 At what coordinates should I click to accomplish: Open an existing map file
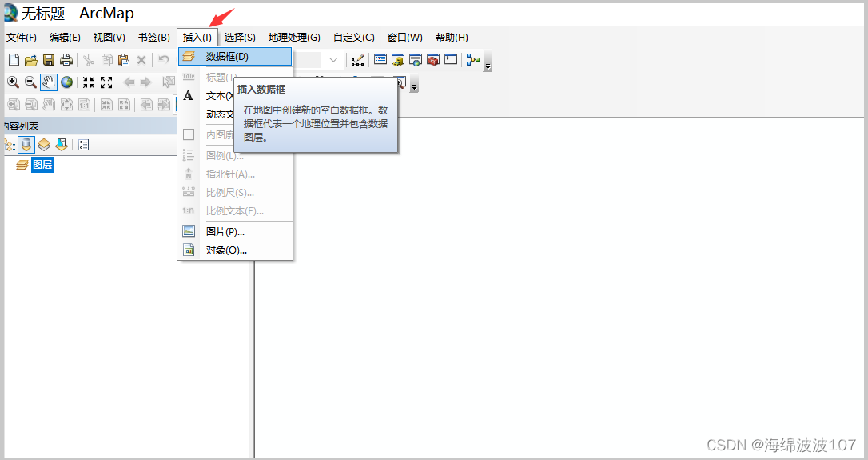click(31, 60)
